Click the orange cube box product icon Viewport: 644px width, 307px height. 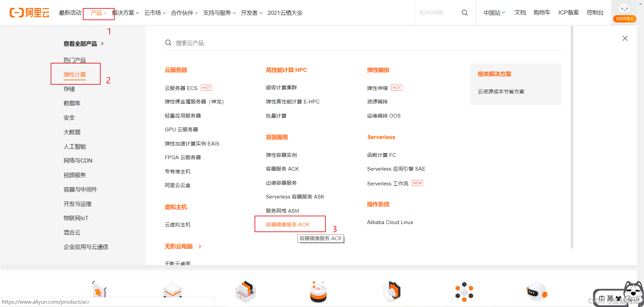(x=246, y=292)
